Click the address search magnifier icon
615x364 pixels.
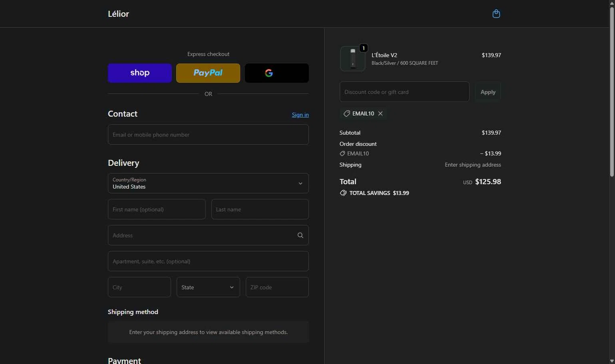(x=300, y=235)
